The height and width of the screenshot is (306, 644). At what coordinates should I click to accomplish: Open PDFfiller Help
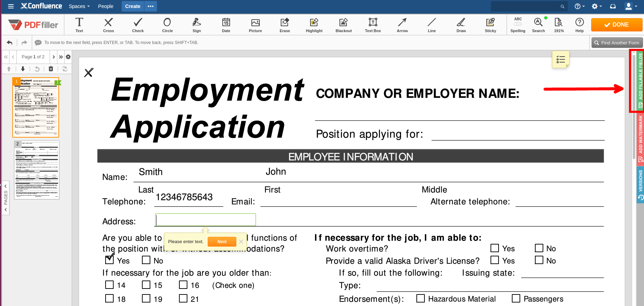coord(579,25)
